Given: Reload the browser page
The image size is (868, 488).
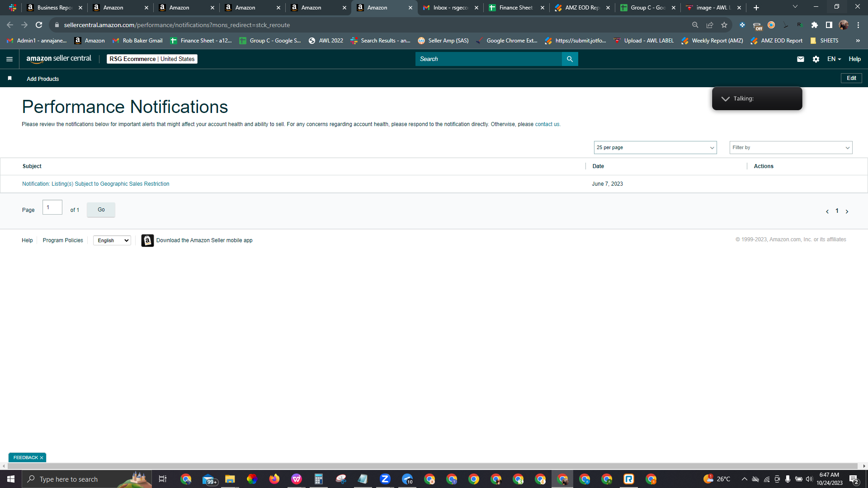Looking at the screenshot, I should pos(39,25).
